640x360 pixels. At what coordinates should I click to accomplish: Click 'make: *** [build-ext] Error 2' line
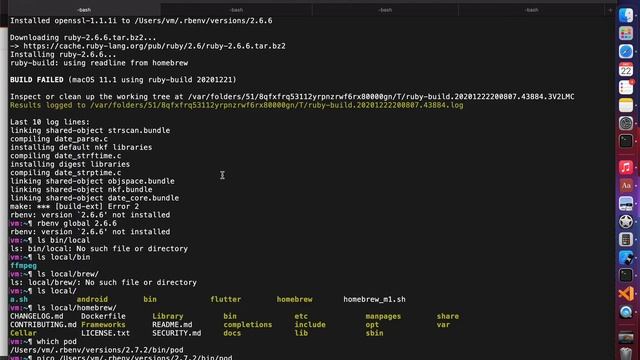click(74, 206)
